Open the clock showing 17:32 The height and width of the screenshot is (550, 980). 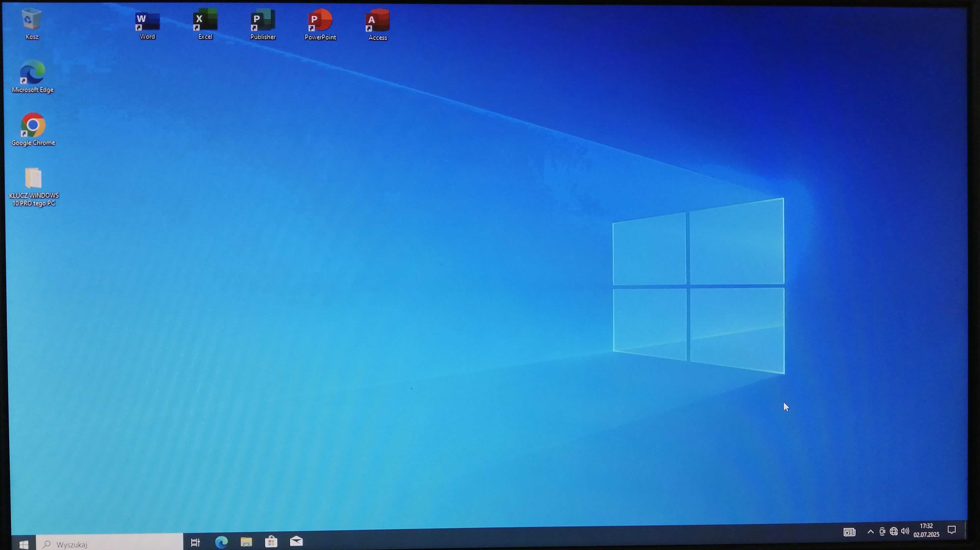click(926, 530)
